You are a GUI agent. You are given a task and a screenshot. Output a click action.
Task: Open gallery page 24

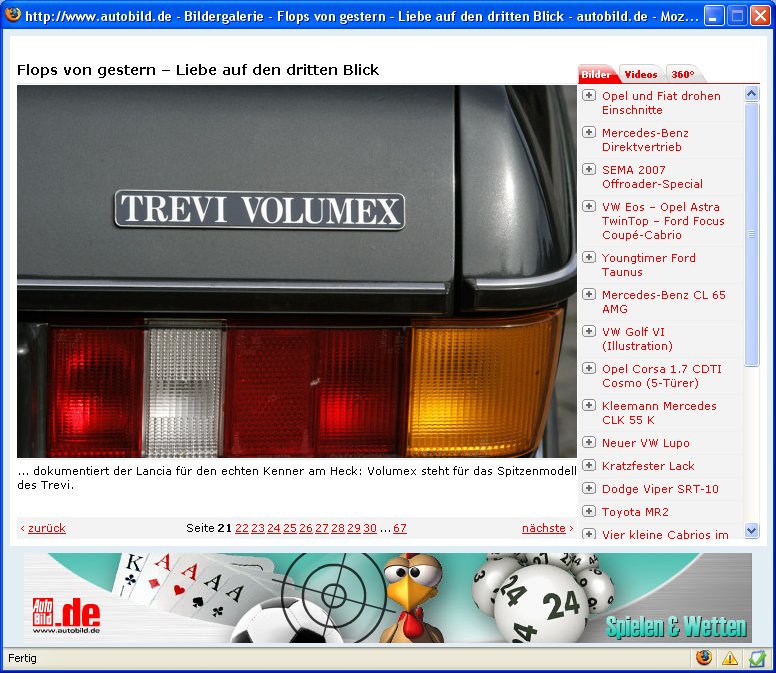274,528
